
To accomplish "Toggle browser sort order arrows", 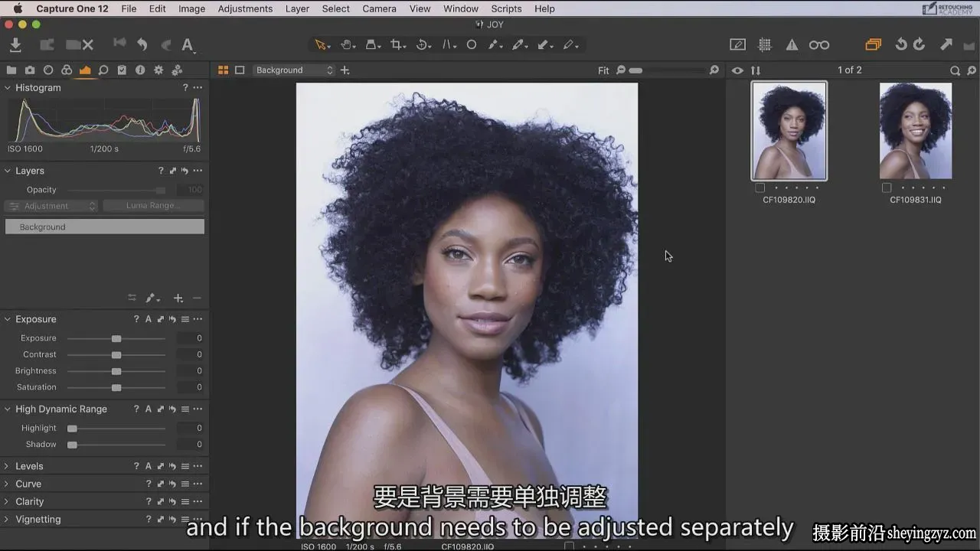I will pos(756,70).
